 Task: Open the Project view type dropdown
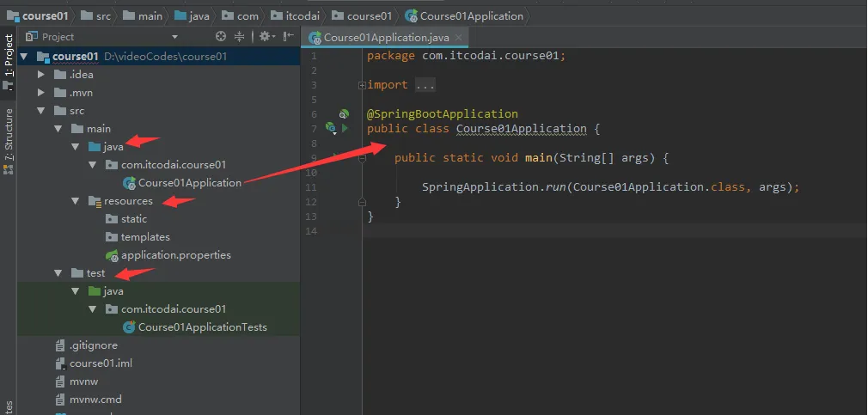click(x=175, y=37)
